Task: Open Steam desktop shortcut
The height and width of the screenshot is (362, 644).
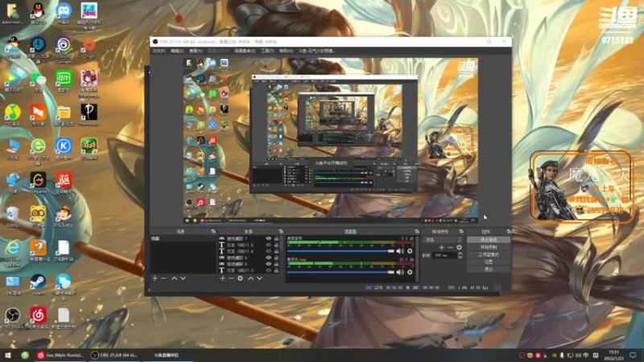Action: [x=38, y=285]
